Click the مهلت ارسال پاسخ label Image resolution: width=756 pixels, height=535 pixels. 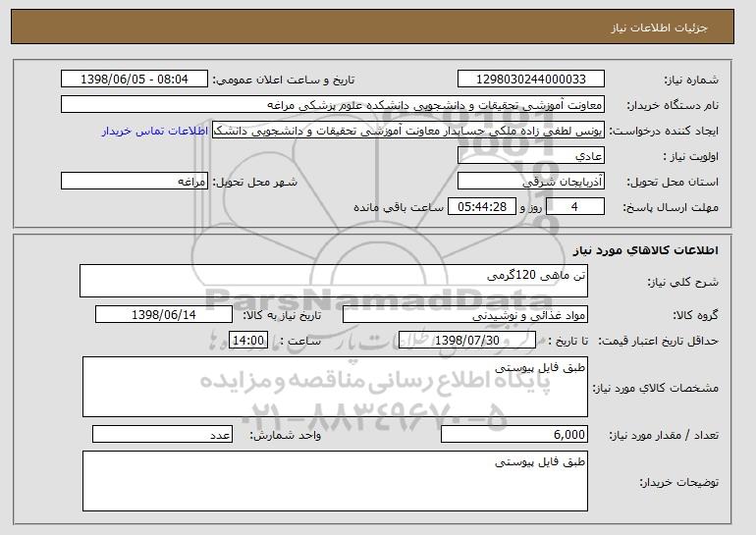(x=671, y=207)
